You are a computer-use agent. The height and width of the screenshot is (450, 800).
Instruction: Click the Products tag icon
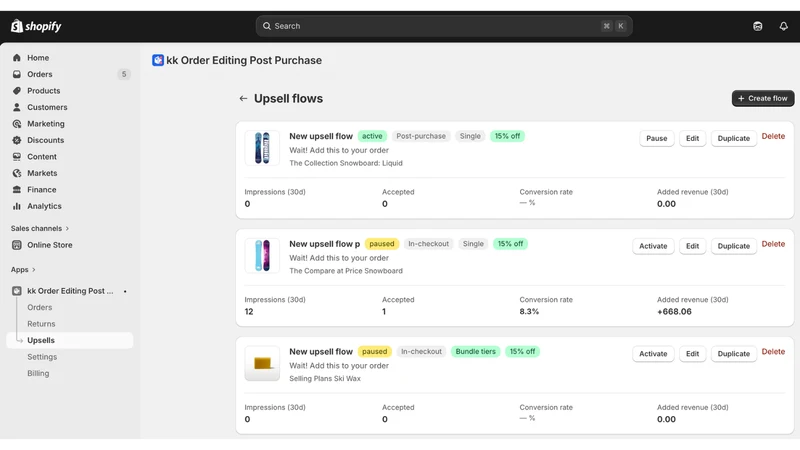pos(17,91)
